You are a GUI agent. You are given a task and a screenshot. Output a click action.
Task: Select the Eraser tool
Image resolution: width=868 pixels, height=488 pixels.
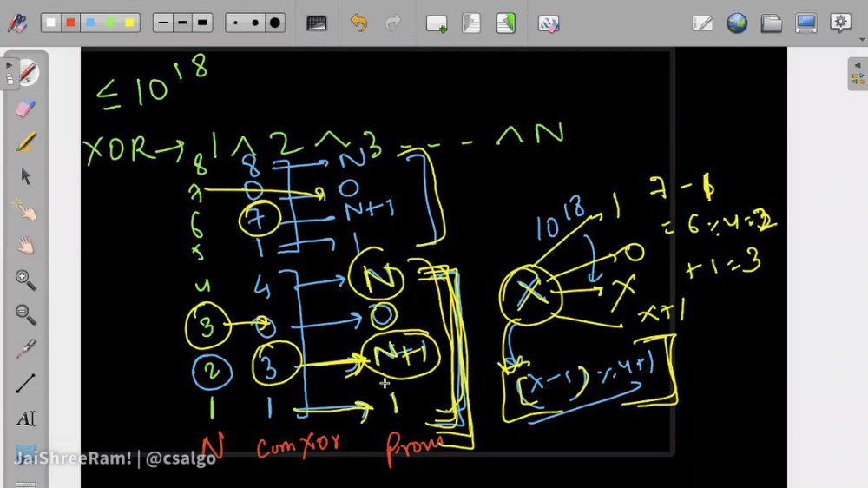pyautogui.click(x=25, y=108)
